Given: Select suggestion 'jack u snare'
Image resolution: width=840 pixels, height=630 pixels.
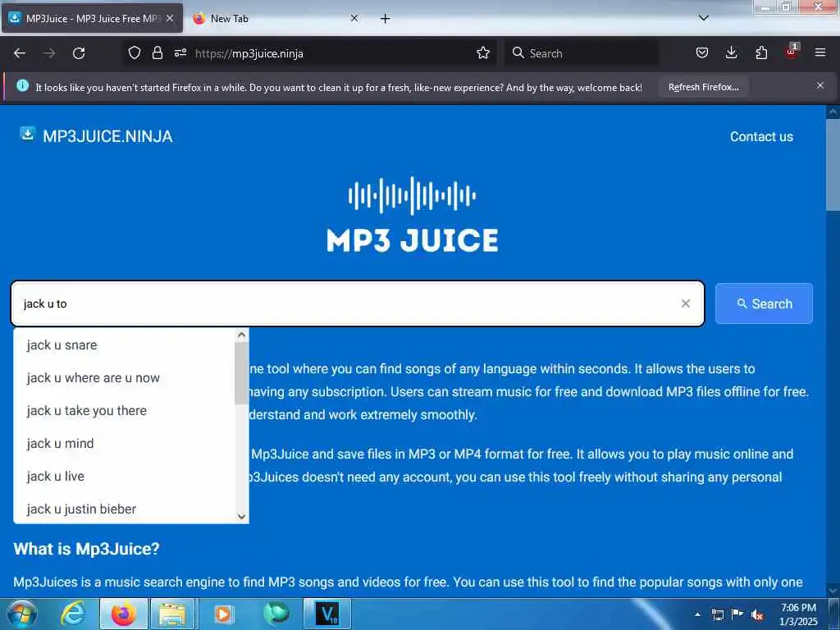Looking at the screenshot, I should (x=125, y=345).
